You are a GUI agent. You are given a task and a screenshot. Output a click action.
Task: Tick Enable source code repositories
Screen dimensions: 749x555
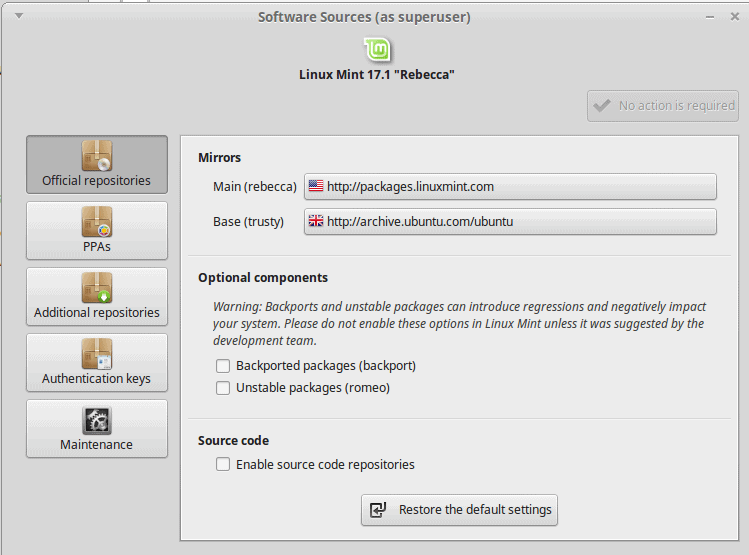(223, 464)
